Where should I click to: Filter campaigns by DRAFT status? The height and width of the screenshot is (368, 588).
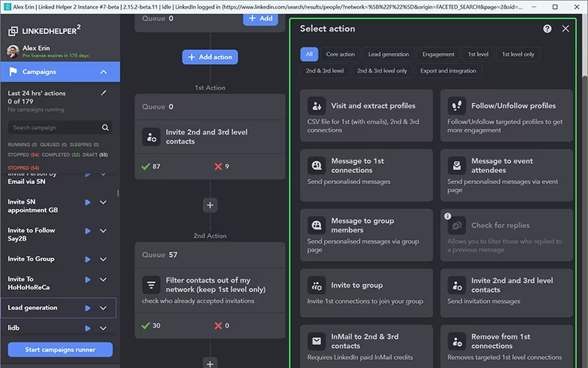(96, 155)
